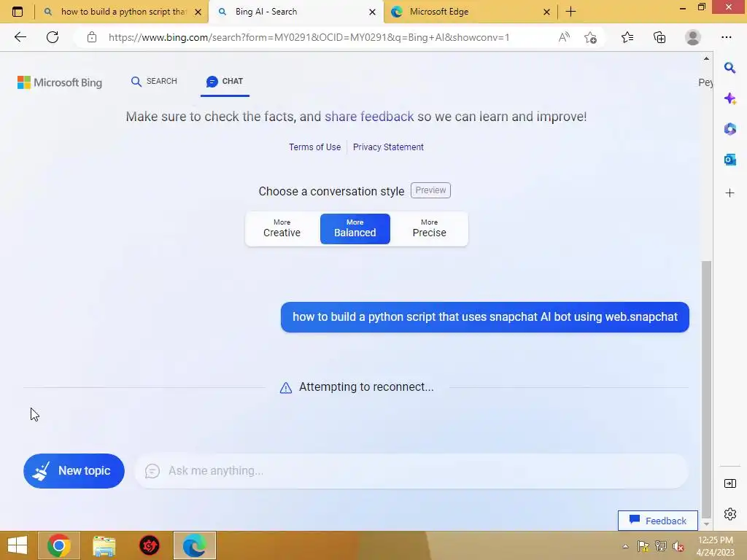Open network status tray icon
Screen dimensions: 747x560
click(661, 546)
